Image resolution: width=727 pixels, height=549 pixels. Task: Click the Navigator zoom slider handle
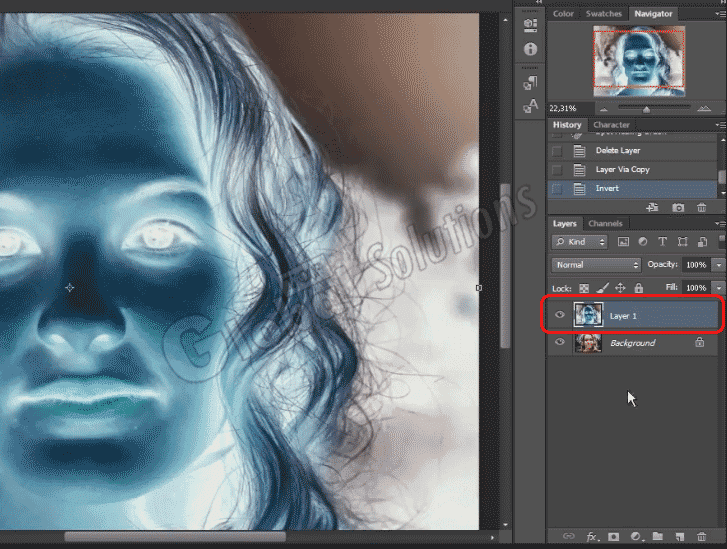[646, 110]
